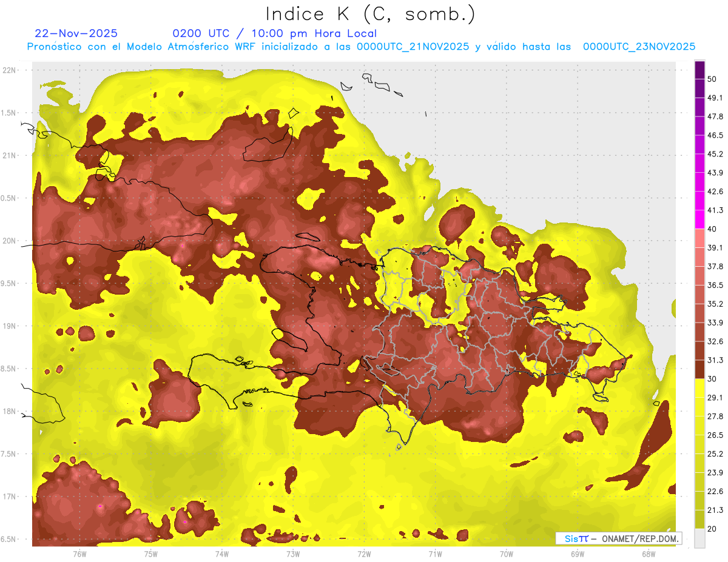The width and height of the screenshot is (728, 562).
Task: Click the 68W longitude axis label
Action: (x=648, y=554)
